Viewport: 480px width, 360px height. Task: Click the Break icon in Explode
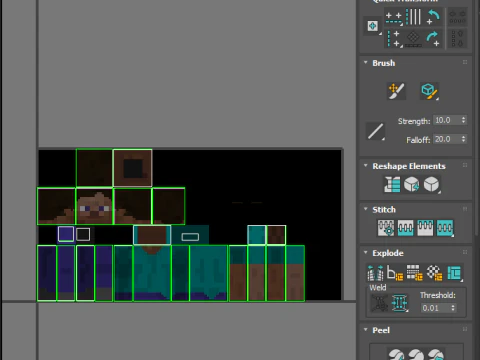tap(375, 273)
